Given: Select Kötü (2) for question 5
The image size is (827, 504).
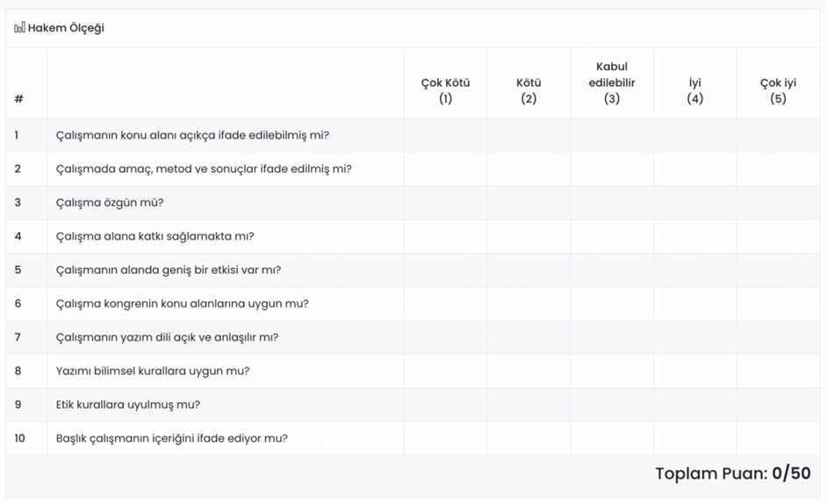Looking at the screenshot, I should pos(529,270).
